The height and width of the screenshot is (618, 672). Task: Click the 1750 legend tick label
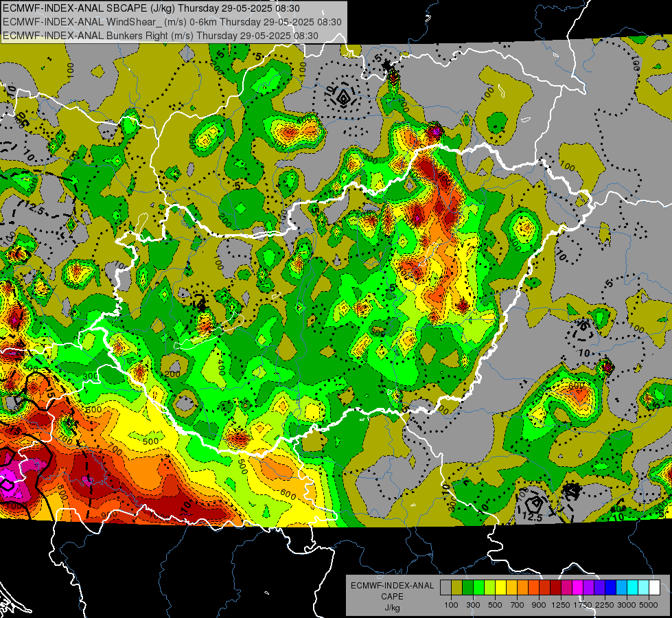583,605
